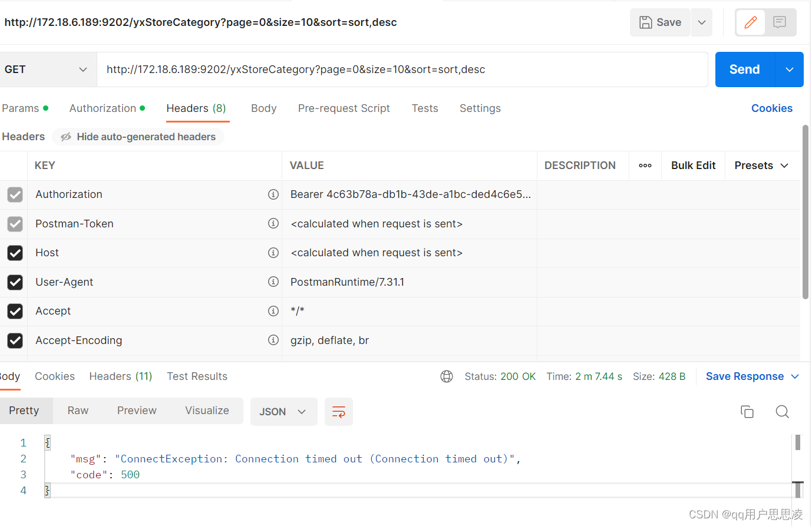Uncheck the Accept-Encoding header checkbox
This screenshot has height=526, width=812.
point(15,340)
